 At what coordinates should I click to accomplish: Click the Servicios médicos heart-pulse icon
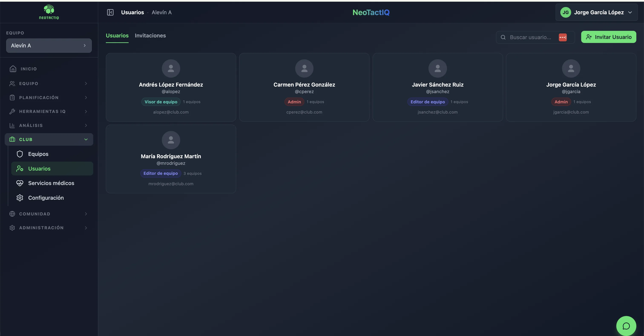[20, 183]
